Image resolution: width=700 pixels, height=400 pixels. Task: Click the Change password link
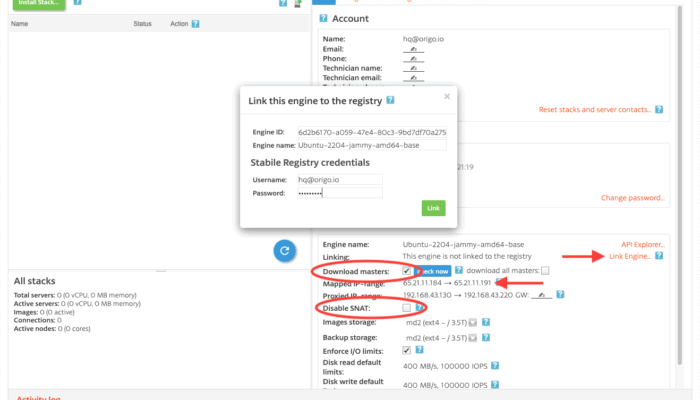pos(632,198)
